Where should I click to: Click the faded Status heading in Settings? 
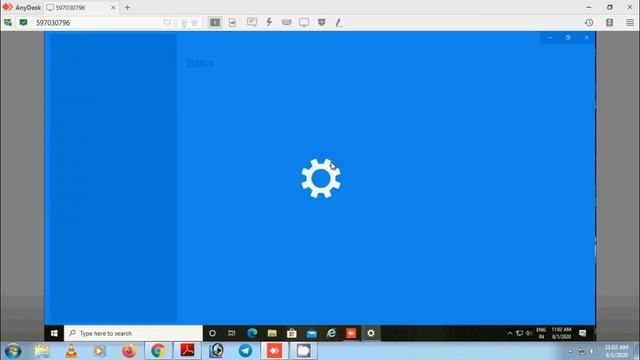click(x=200, y=62)
